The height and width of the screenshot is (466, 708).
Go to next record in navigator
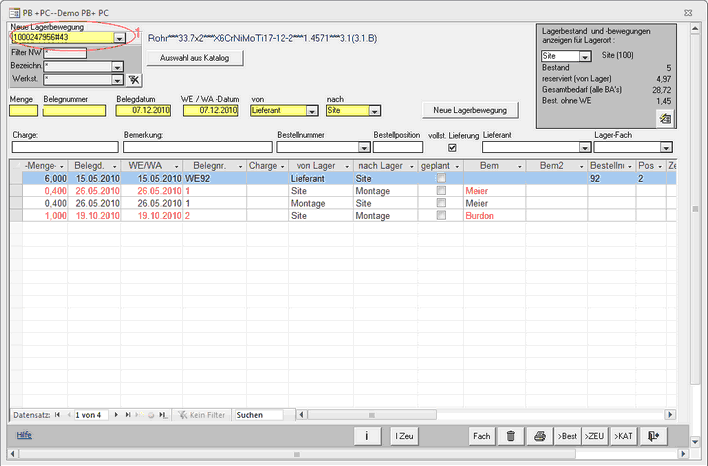click(116, 414)
